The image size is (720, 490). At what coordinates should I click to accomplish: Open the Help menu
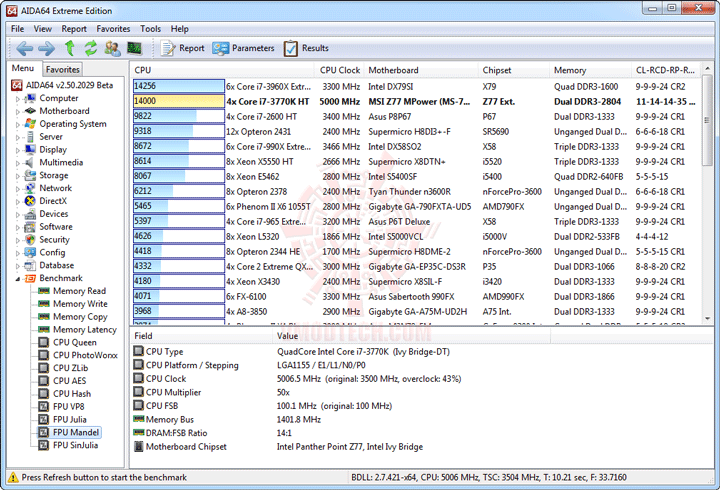pos(180,29)
